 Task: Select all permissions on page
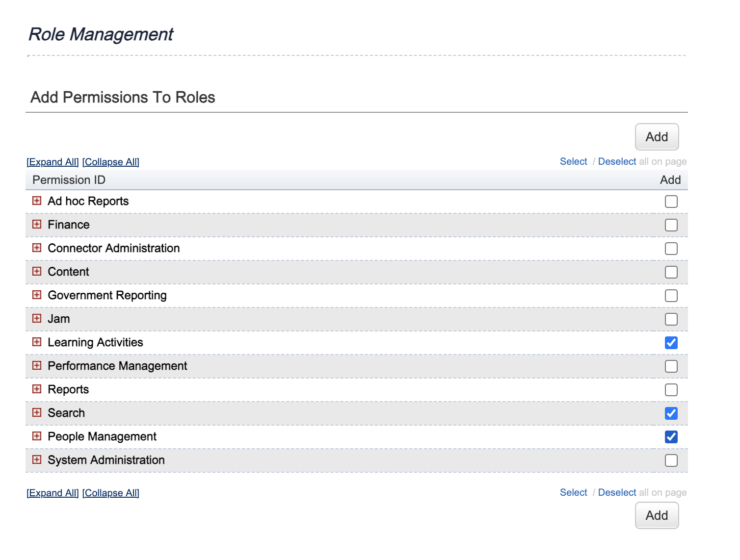573,161
